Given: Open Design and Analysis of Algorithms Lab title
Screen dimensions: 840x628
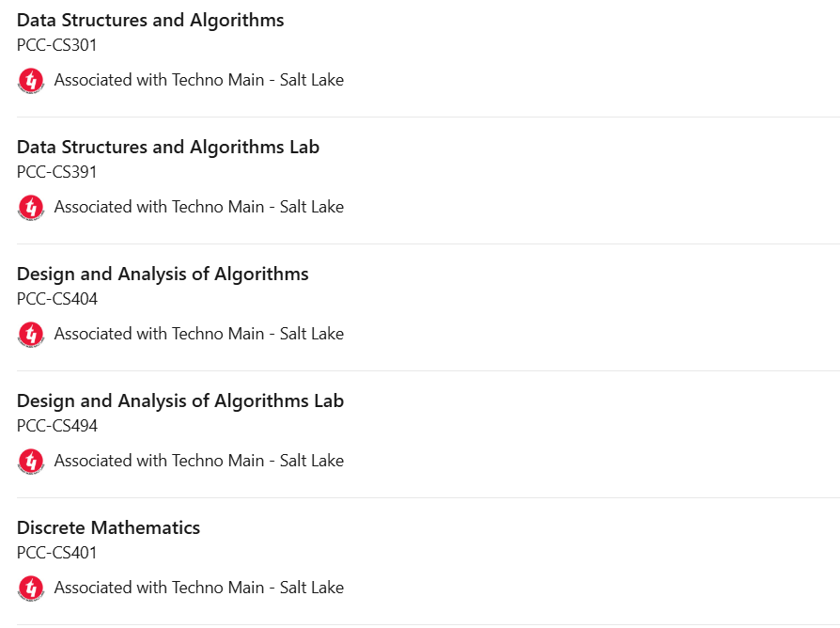Looking at the screenshot, I should pyautogui.click(x=180, y=401).
